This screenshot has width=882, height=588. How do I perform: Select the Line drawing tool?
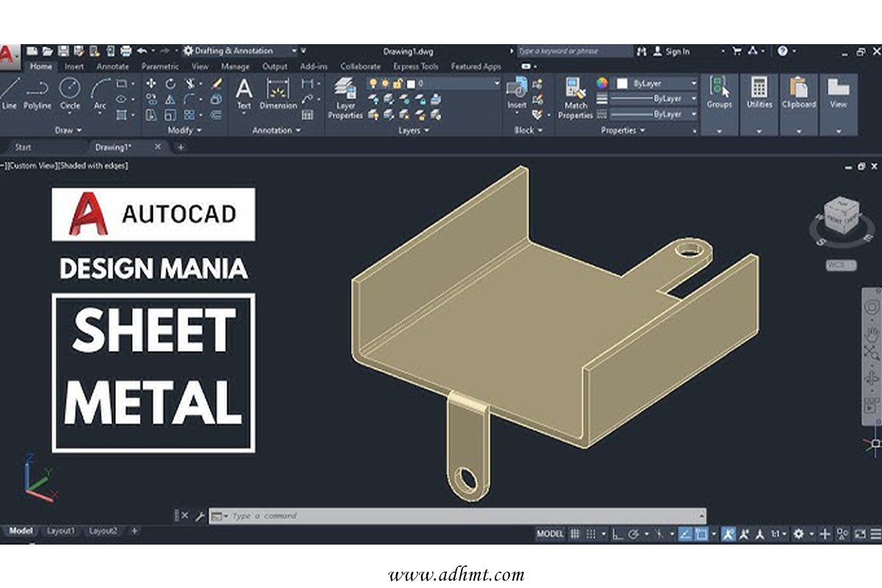pyautogui.click(x=9, y=94)
